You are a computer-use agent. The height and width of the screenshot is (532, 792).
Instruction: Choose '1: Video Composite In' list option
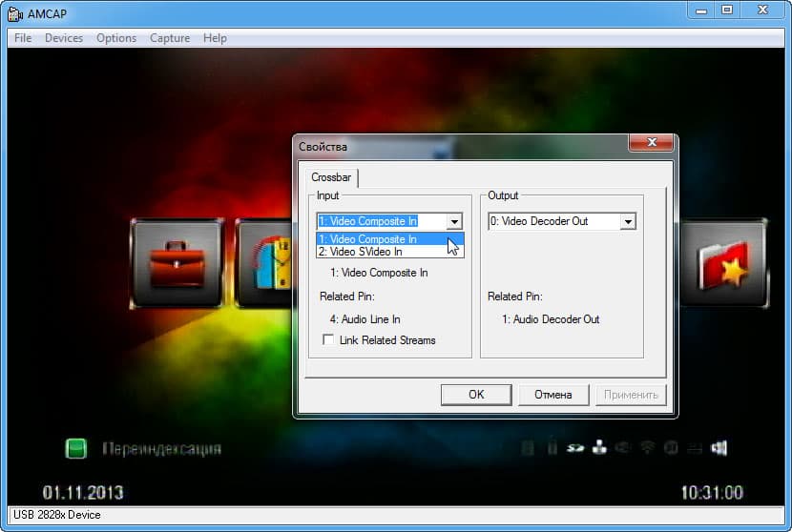(390, 239)
